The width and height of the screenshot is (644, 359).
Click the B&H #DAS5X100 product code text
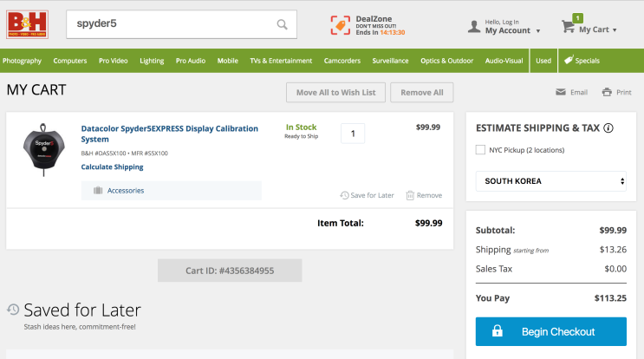pos(103,153)
